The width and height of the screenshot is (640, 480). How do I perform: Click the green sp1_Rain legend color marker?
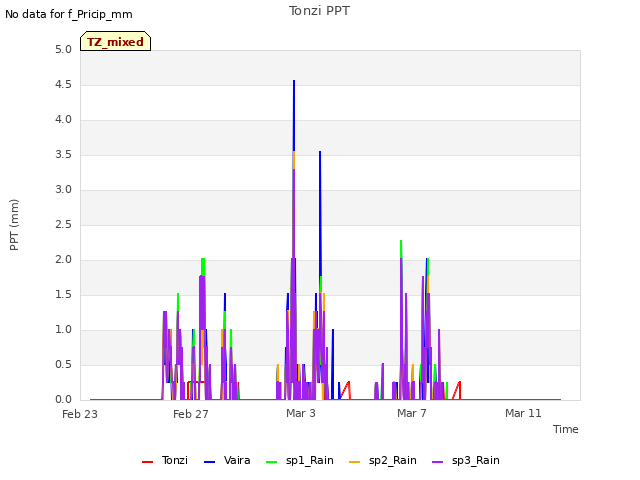(271, 462)
